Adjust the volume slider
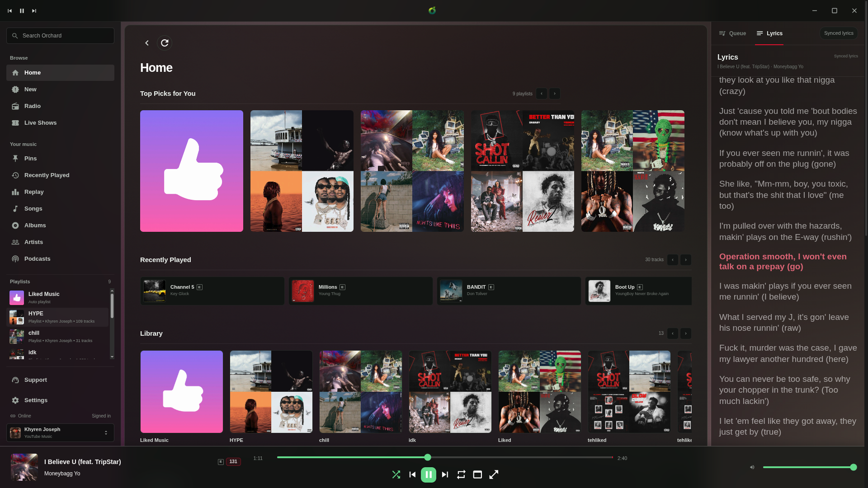Image resolution: width=868 pixels, height=488 pixels. [x=808, y=467]
